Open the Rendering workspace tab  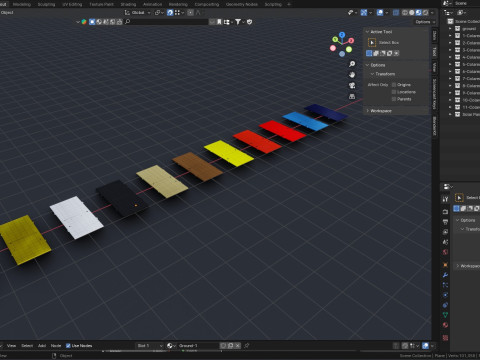point(178,4)
